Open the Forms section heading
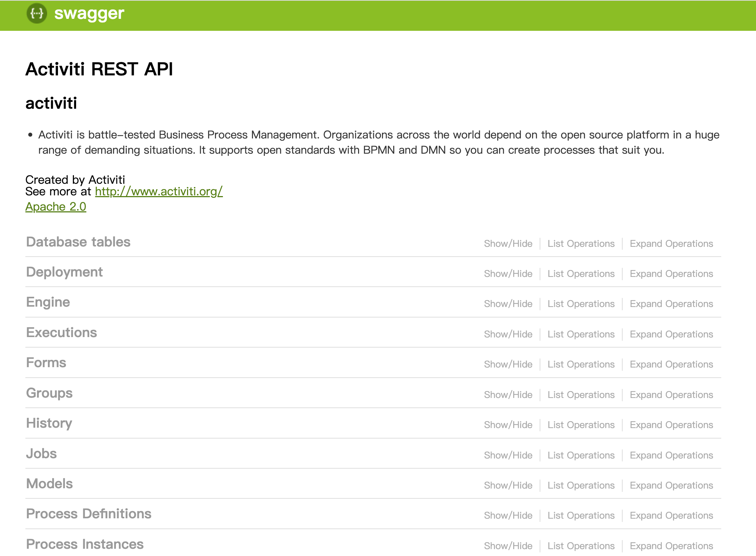The height and width of the screenshot is (556, 756). point(46,363)
